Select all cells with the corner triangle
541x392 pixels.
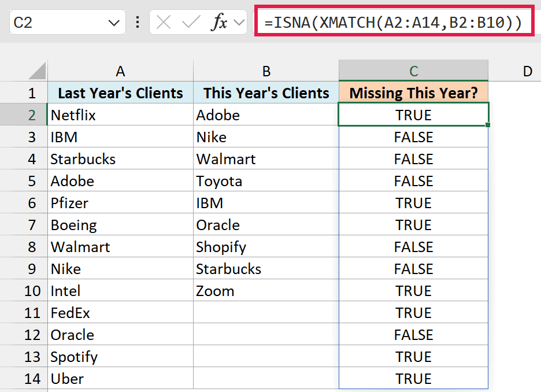coord(37,71)
